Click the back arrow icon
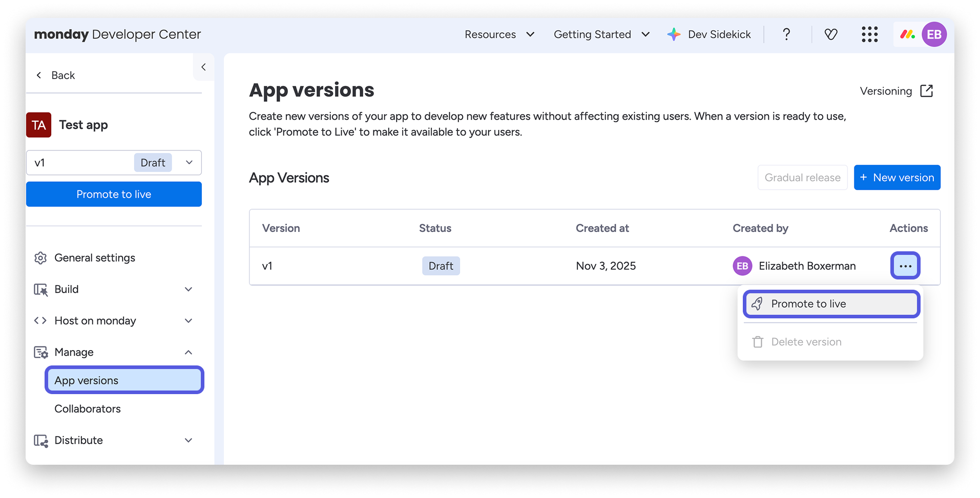 39,75
